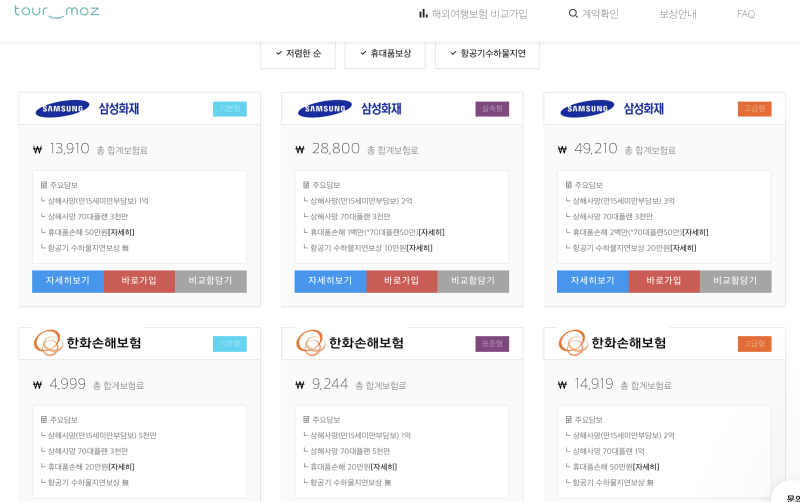Screen dimensions: 800x502
Task: Open 자세히 link for 수하물지연보상 10만원, Samsung 28,800
Action: pyautogui.click(x=419, y=248)
